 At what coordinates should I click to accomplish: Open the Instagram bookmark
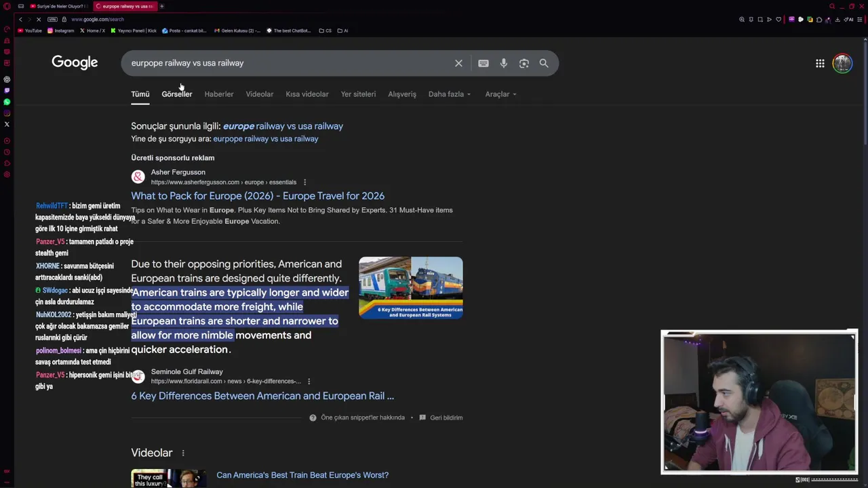pyautogui.click(x=61, y=30)
